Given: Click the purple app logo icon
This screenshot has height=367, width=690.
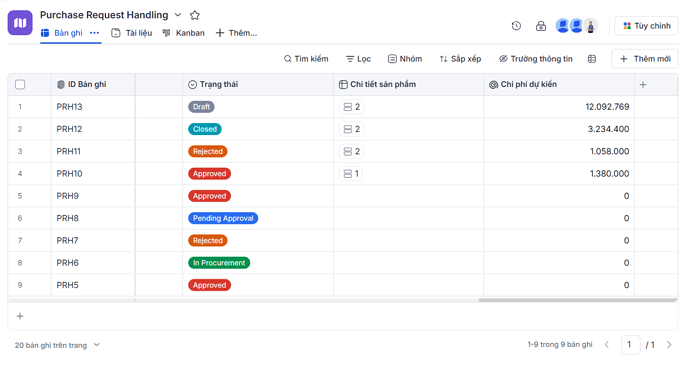Looking at the screenshot, I should click(x=20, y=23).
